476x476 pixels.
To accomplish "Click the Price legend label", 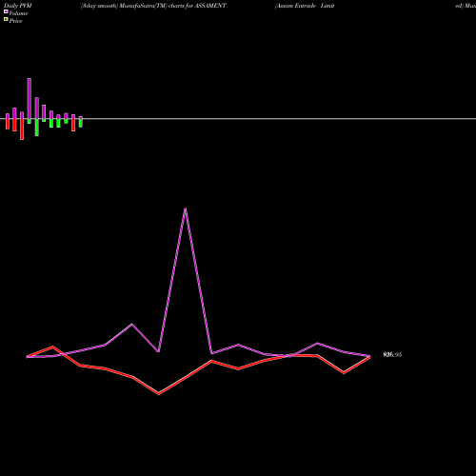I will click(15, 21).
